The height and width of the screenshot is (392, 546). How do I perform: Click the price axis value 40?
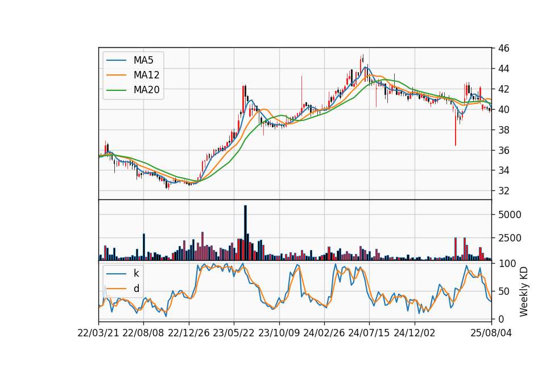click(503, 110)
